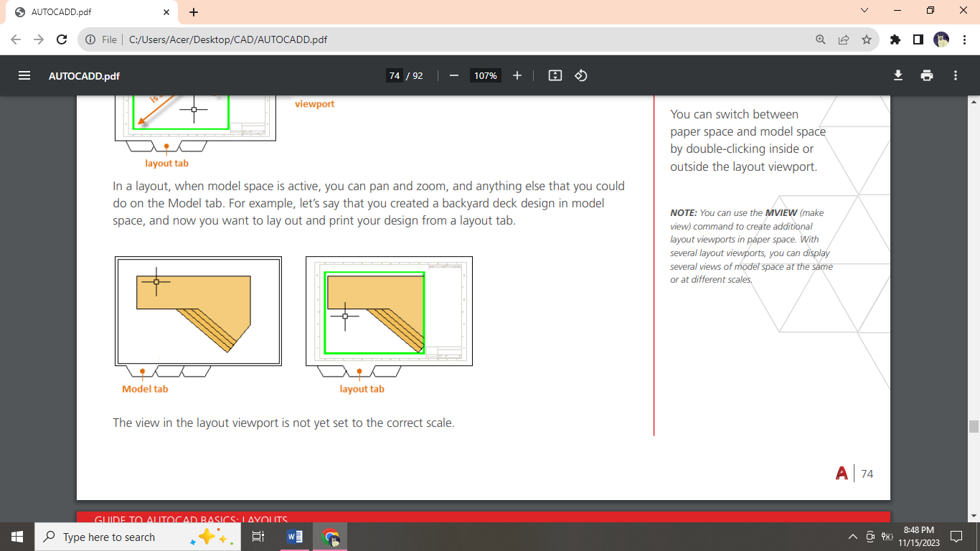980x551 pixels.
Task: Click the total page count 92
Action: click(418, 75)
